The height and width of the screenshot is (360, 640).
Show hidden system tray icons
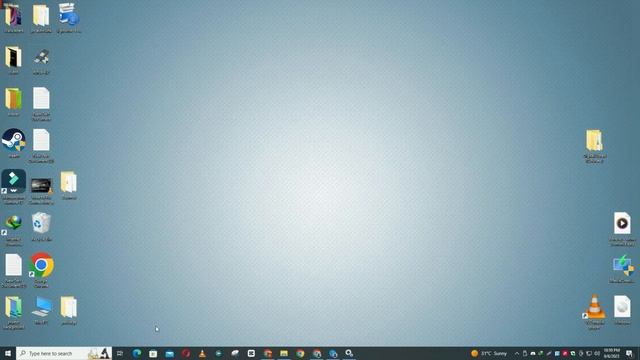point(517,353)
